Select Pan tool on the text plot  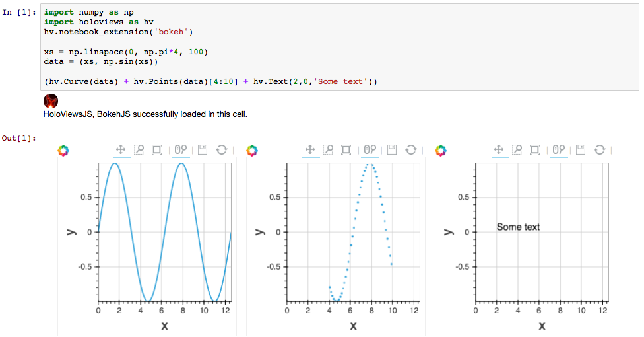pos(499,150)
